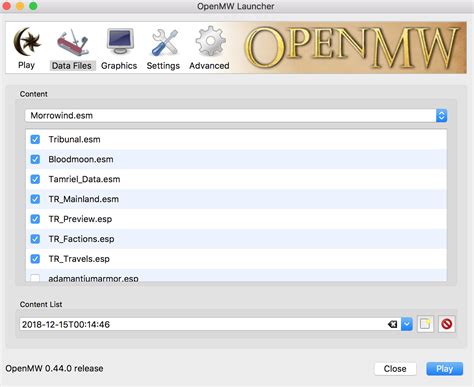Select the Tamriel_Data.esm row text
Viewport: 474px width, 387px height.
pyautogui.click(x=84, y=179)
